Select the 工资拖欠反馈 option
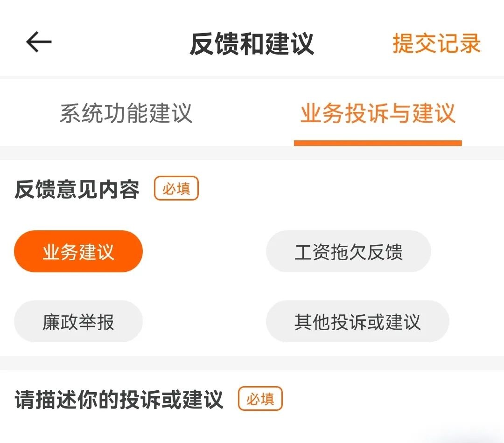 [x=348, y=252]
